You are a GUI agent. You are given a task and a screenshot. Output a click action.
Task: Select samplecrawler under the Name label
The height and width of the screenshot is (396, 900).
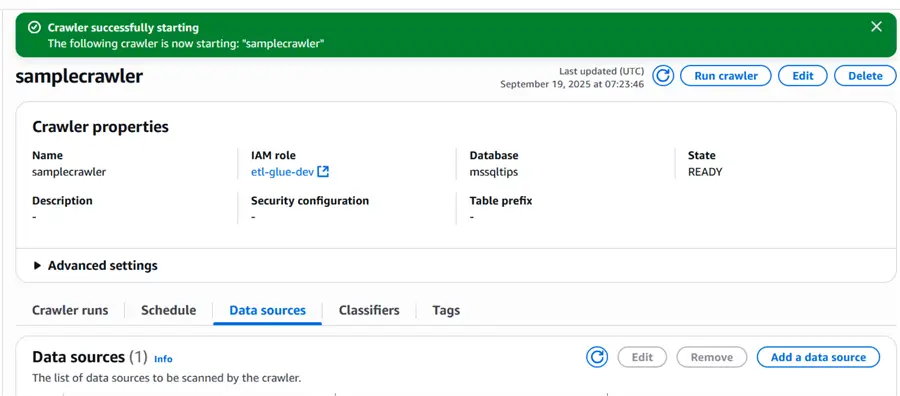click(69, 172)
